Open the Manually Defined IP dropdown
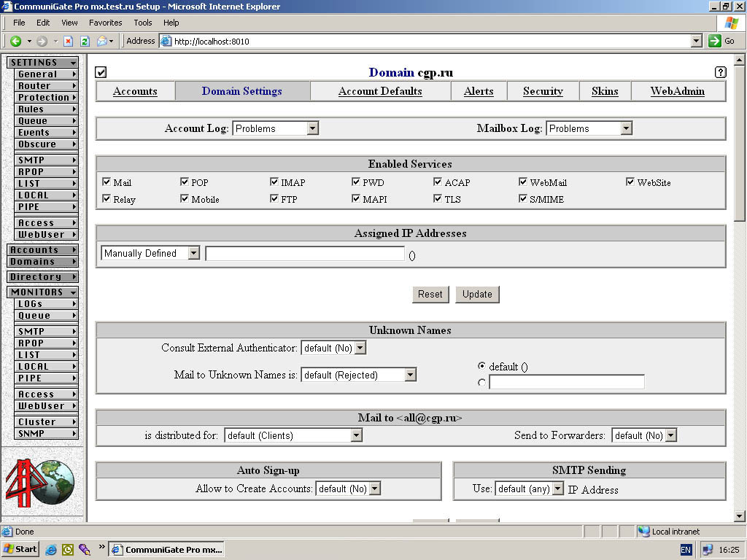Image resolution: width=747 pixels, height=560 pixels. pyautogui.click(x=150, y=253)
